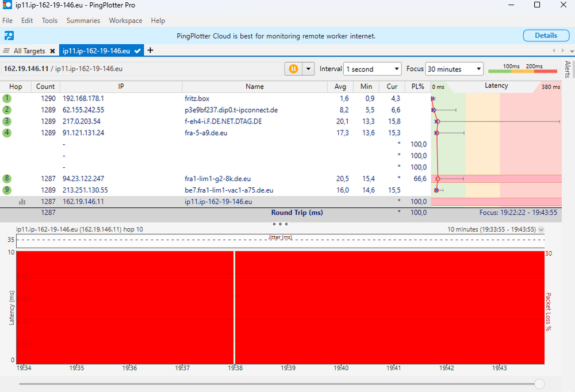Click the hop 1 green circle icon
Viewport: 575px width, 392px height.
(7, 98)
